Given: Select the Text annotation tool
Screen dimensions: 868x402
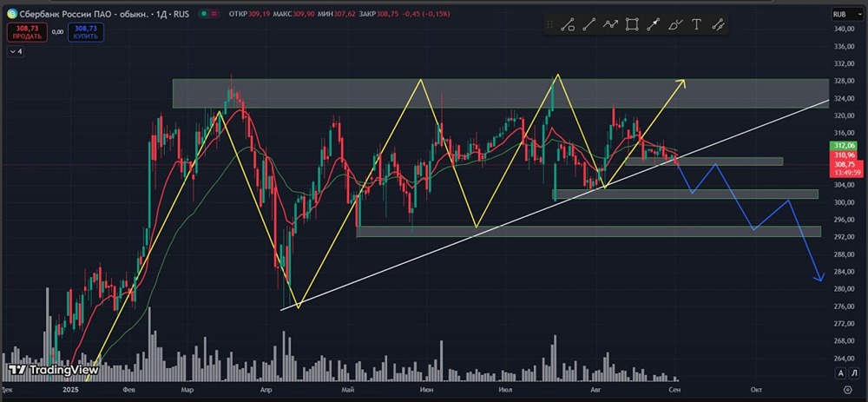Looking at the screenshot, I should 697,24.
